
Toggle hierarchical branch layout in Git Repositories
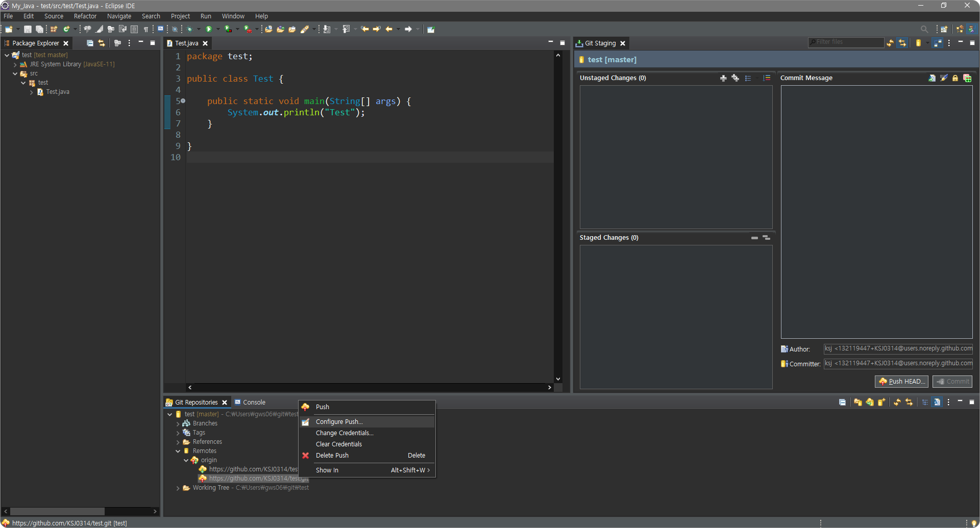click(925, 403)
